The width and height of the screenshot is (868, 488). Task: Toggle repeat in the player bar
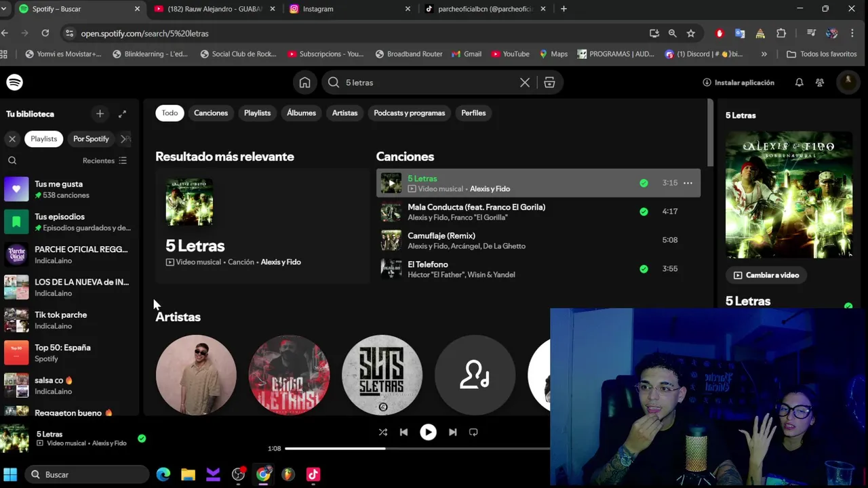click(473, 432)
